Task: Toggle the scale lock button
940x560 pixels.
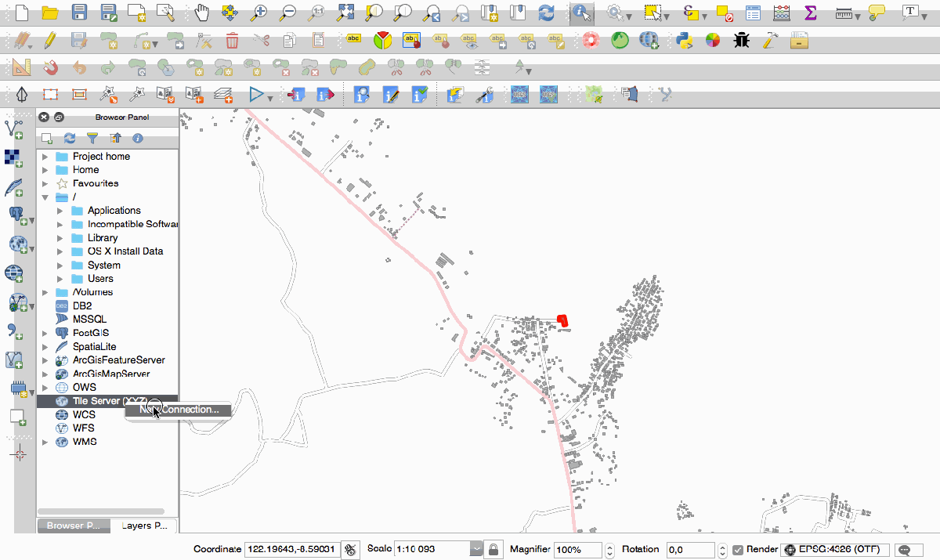Action: (493, 550)
